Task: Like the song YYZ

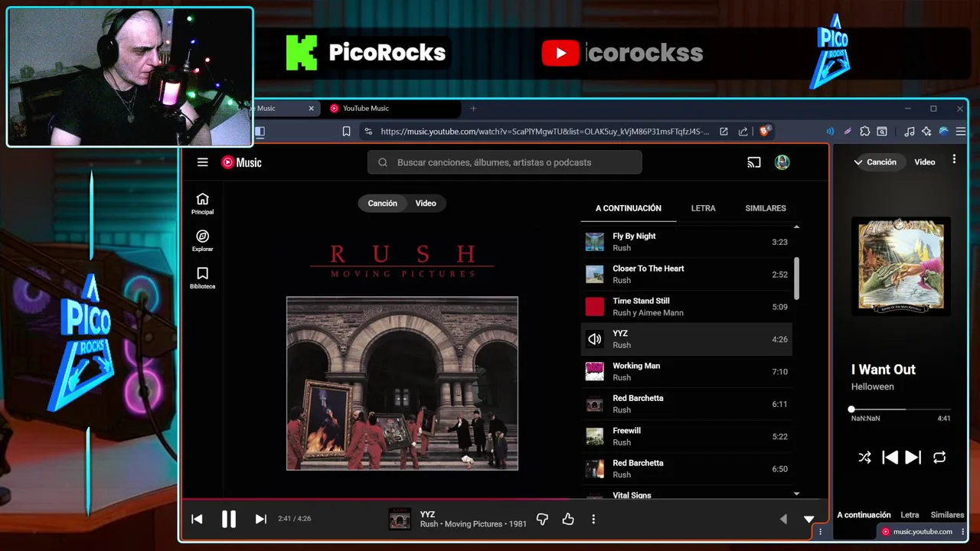Action: pos(568,519)
